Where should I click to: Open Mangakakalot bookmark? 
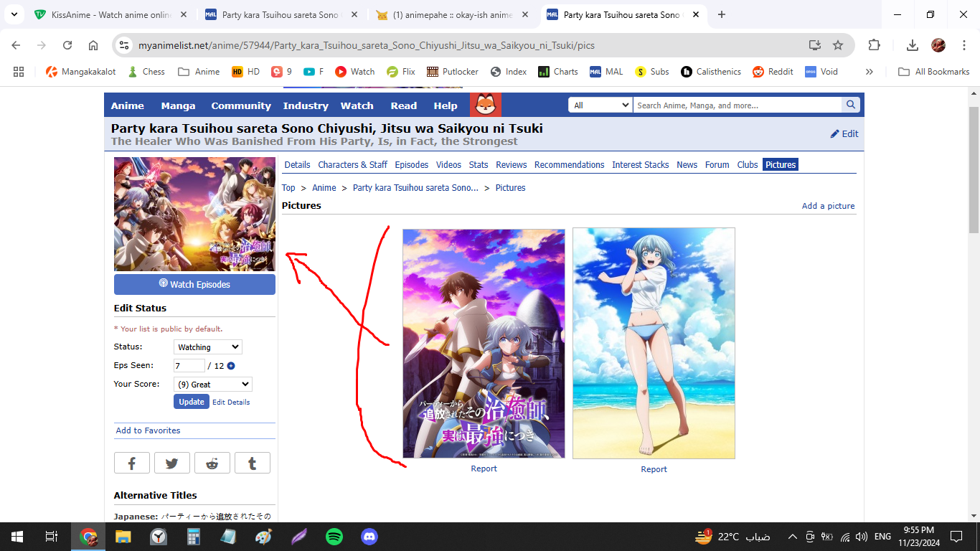(82, 72)
